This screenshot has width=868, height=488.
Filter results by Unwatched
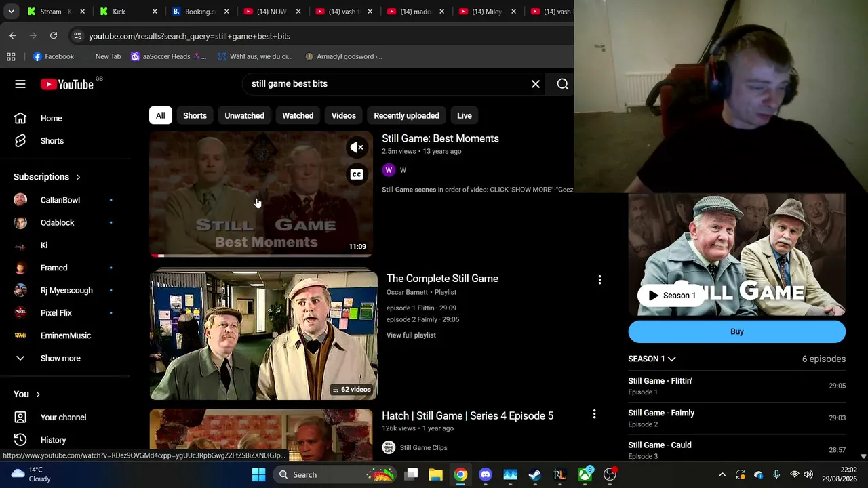(244, 115)
